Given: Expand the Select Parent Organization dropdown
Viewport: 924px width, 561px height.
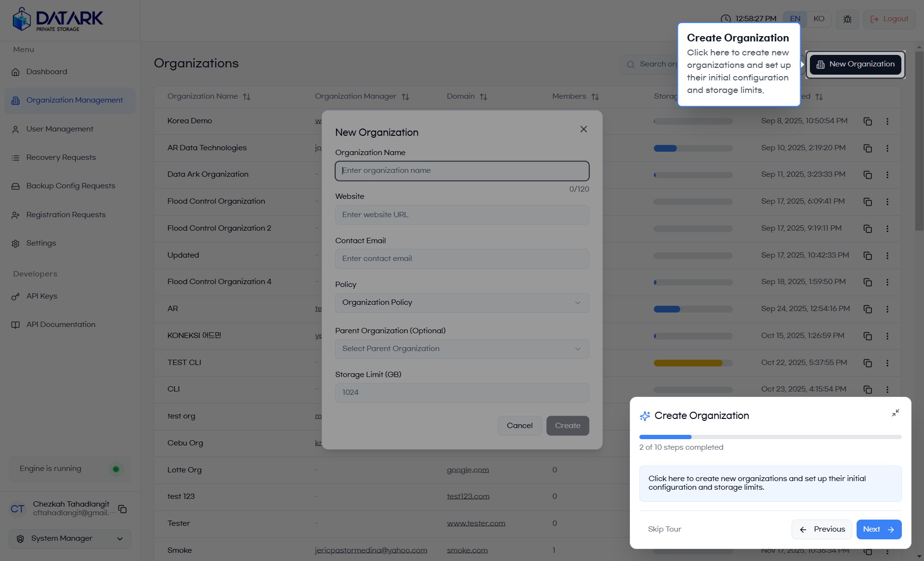Looking at the screenshot, I should pyautogui.click(x=461, y=349).
